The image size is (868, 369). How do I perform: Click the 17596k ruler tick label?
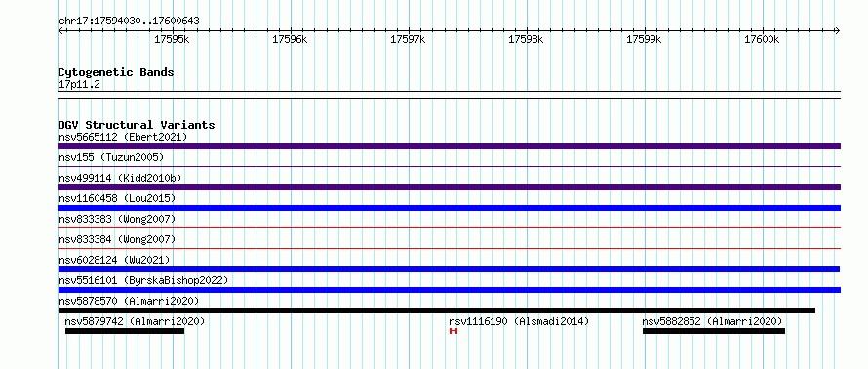click(290, 39)
